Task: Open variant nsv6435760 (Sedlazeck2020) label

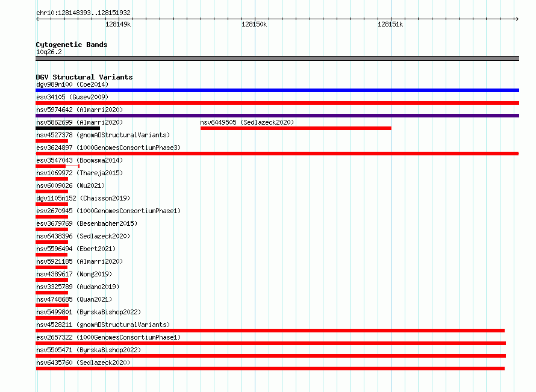Action: [83, 362]
